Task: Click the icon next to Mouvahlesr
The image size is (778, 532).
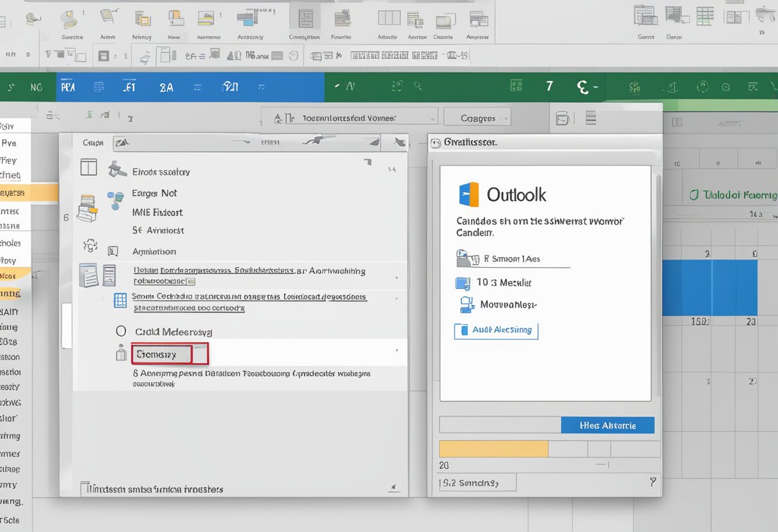Action: 467,305
